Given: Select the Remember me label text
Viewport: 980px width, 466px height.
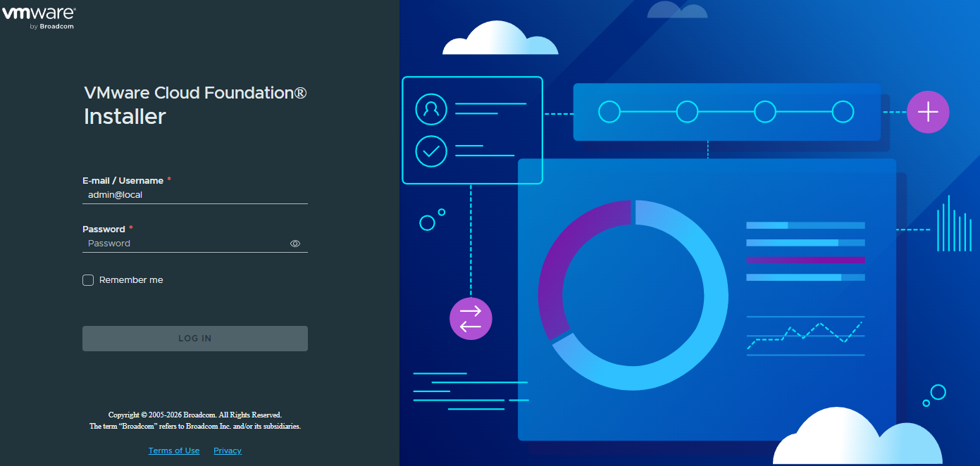Looking at the screenshot, I should (131, 280).
